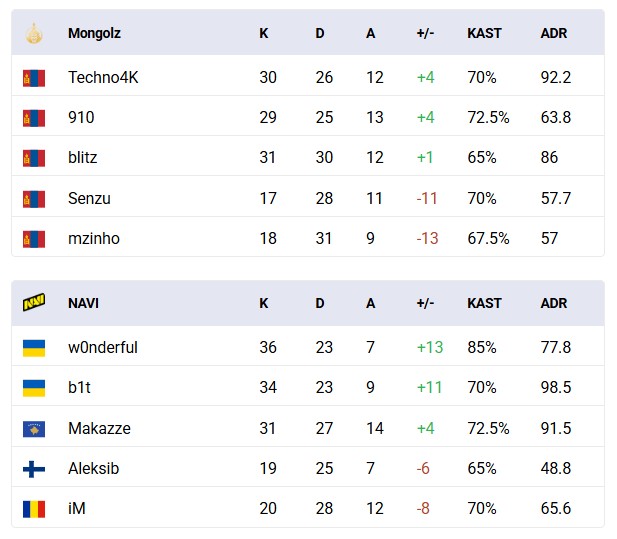Screen dimensions: 617x539
Task: Select player b1t's name
Action: point(80,388)
